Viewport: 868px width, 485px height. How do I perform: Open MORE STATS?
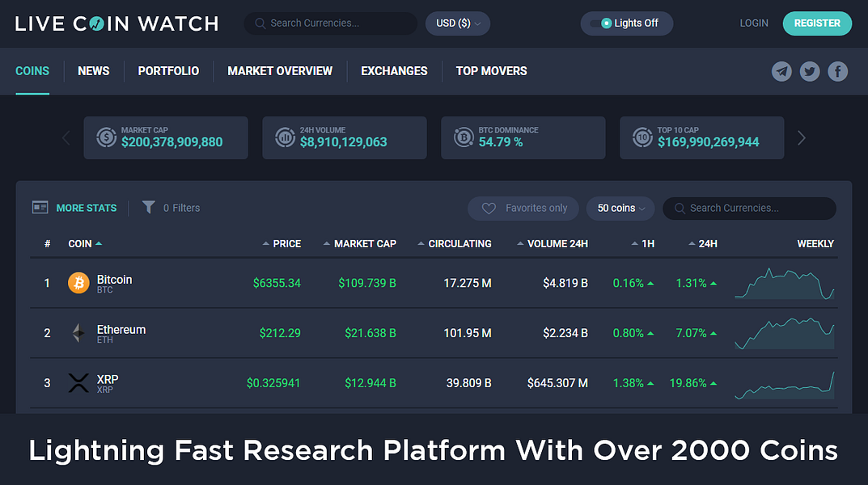pos(87,208)
